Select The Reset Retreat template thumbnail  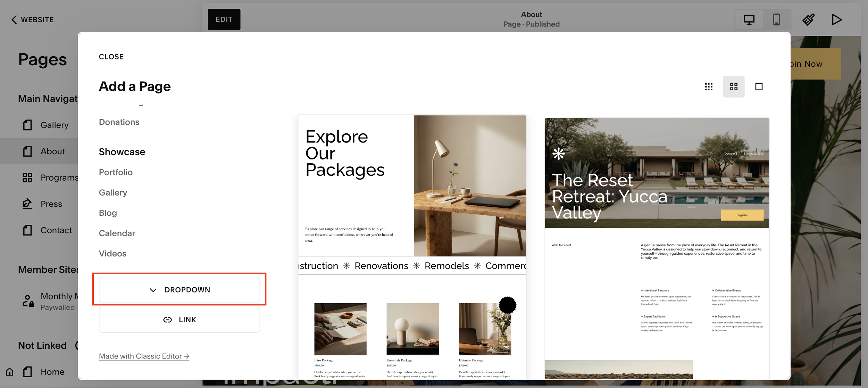(657, 248)
